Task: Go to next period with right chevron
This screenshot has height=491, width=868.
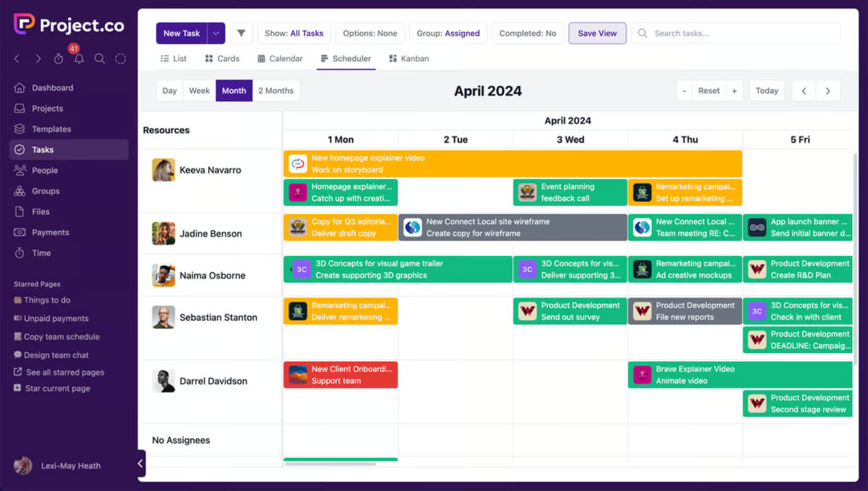Action: (827, 91)
